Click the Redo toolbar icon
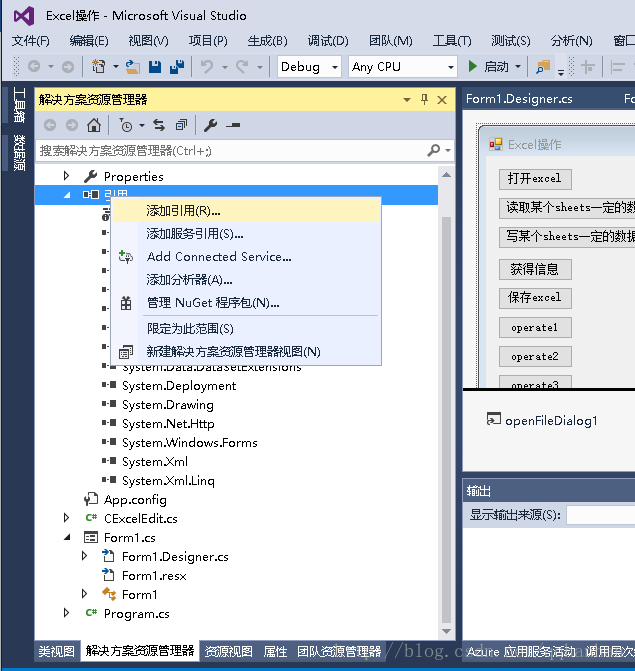Image resolution: width=635 pixels, height=671 pixels. coord(242,67)
